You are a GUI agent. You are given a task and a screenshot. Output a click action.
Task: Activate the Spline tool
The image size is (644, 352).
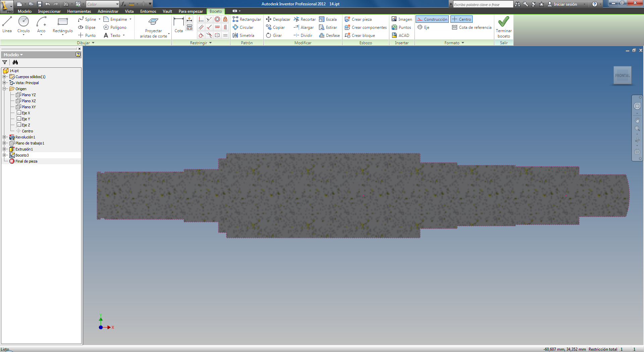(87, 19)
